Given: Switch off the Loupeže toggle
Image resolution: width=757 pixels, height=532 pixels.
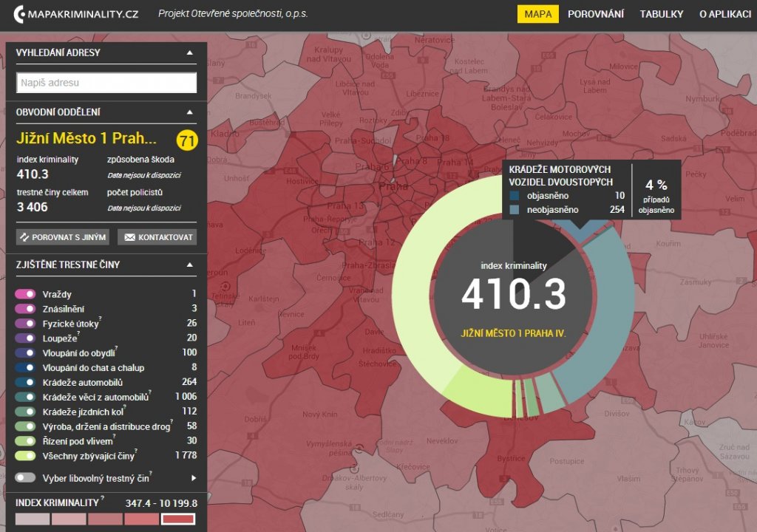Looking at the screenshot, I should (25, 338).
